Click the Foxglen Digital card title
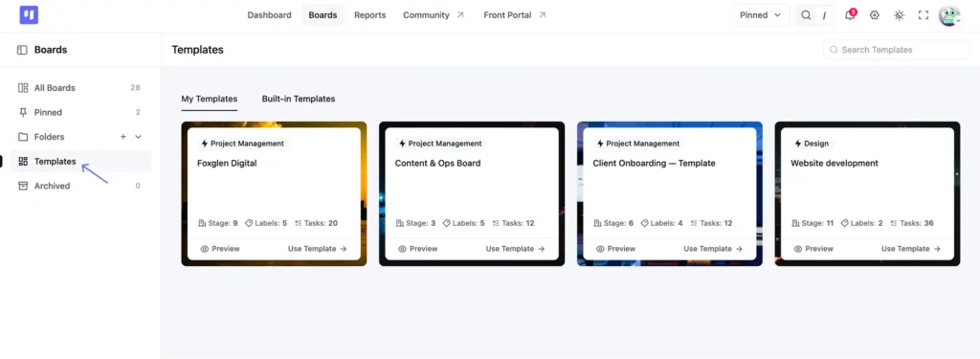Image resolution: width=980 pixels, height=359 pixels. 227,164
